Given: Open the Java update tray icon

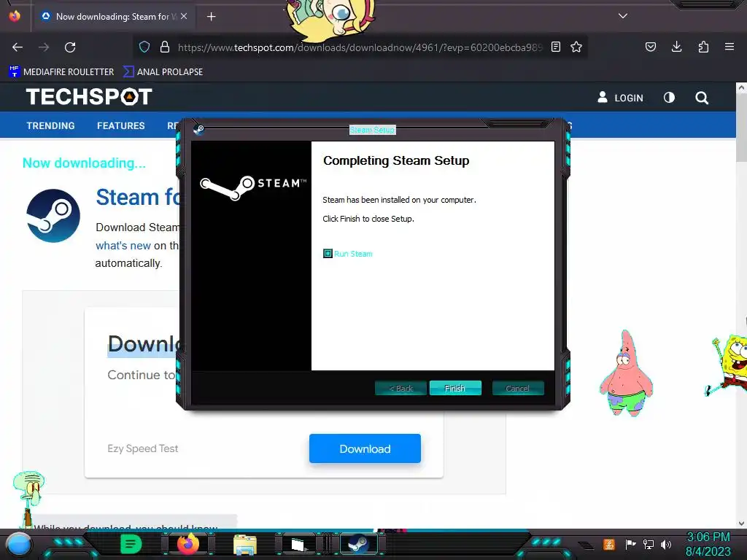Looking at the screenshot, I should 609,544.
